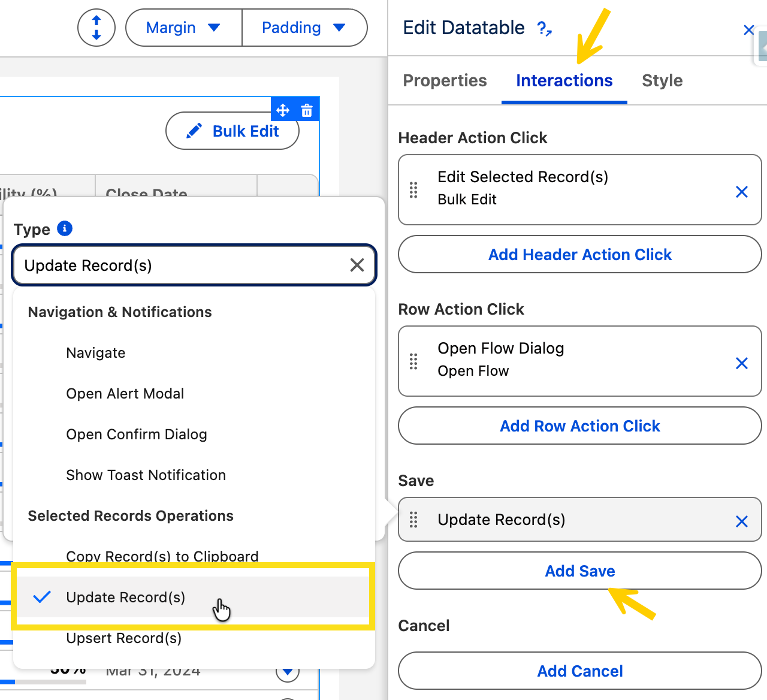Click the move handle icon on datatable
The width and height of the screenshot is (767, 700).
coord(283,110)
